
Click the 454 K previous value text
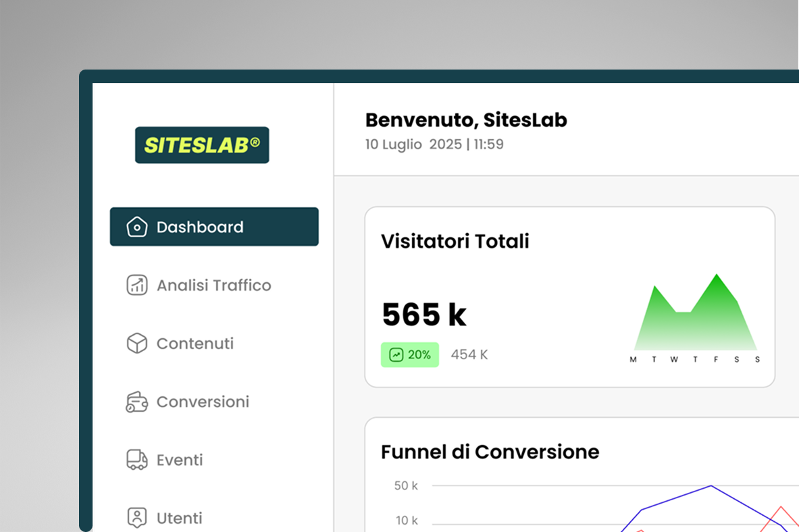click(x=469, y=354)
